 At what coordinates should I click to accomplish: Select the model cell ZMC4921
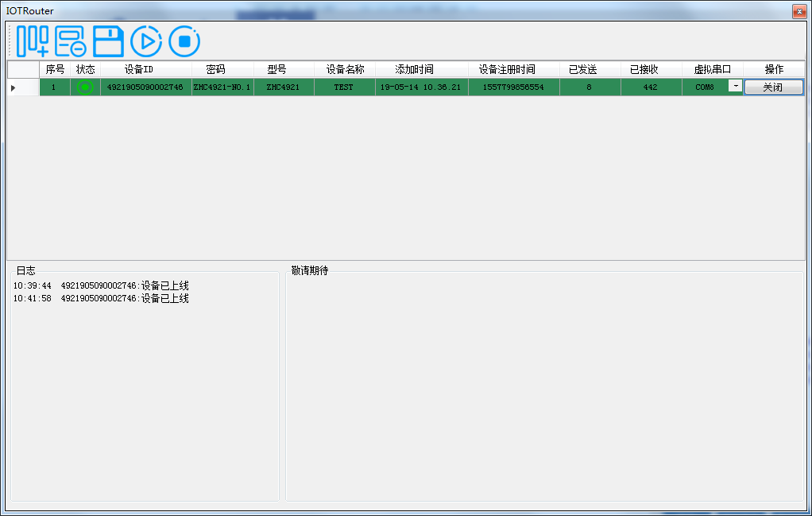coord(284,87)
